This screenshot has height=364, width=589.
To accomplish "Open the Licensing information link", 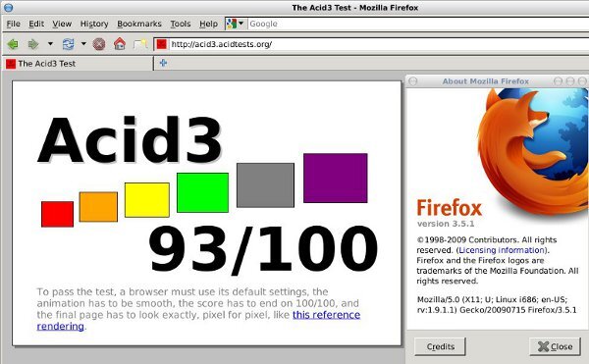I will (x=502, y=250).
